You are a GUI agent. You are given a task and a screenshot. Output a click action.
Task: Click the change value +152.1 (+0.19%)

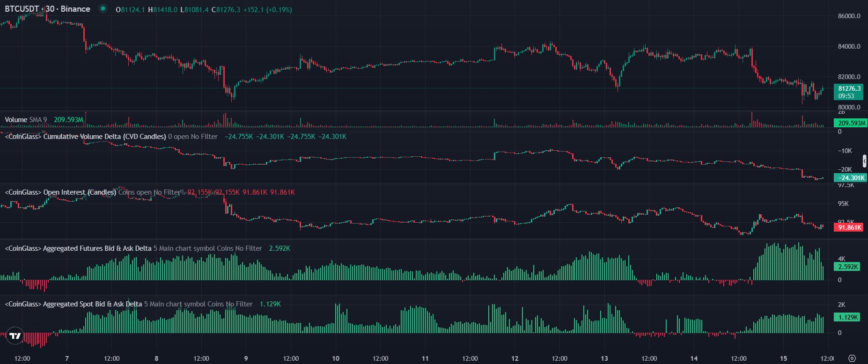click(x=267, y=10)
